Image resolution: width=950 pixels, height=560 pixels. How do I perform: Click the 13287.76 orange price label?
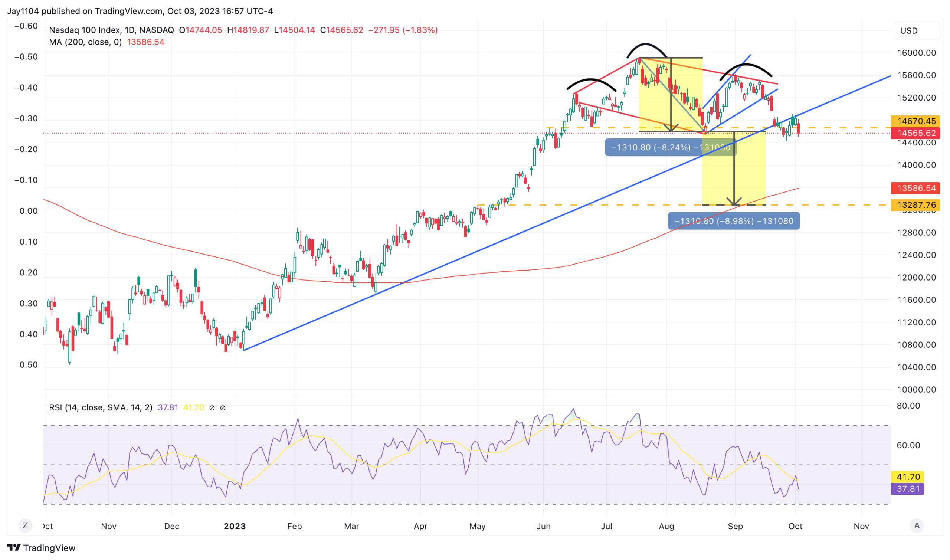click(915, 205)
